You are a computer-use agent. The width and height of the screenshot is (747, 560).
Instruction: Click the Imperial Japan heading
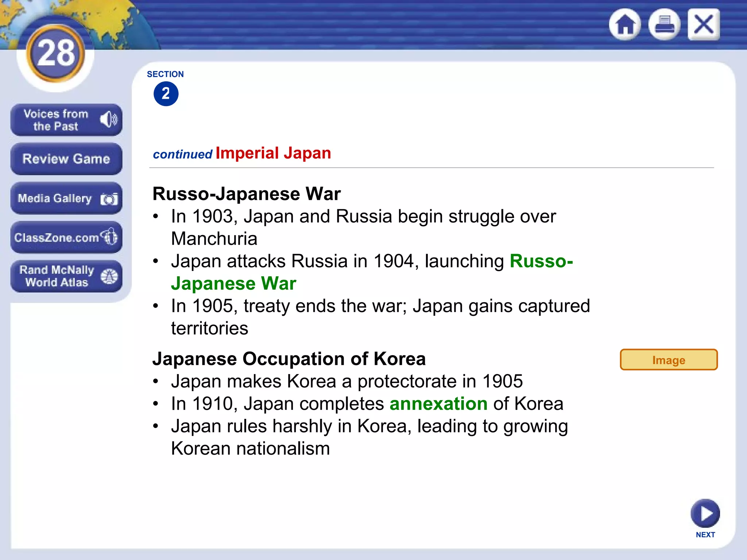click(273, 153)
